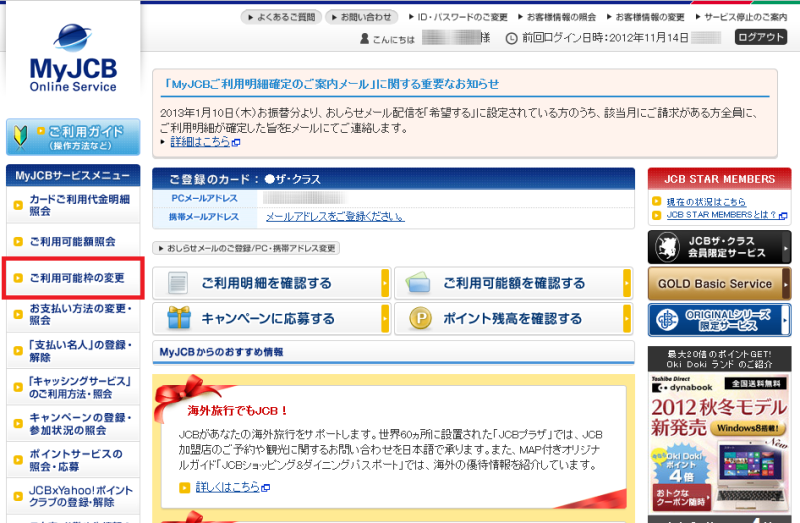The width and height of the screenshot is (800, 523).
Task: Click the card icon beside ご利用可能額を確認する
Action: tap(418, 283)
